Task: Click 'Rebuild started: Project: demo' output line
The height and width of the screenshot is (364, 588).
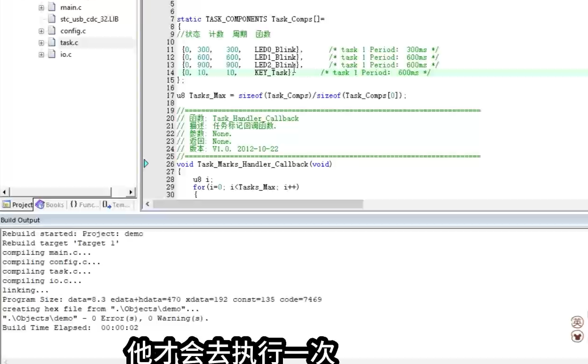Action: tap(73, 234)
